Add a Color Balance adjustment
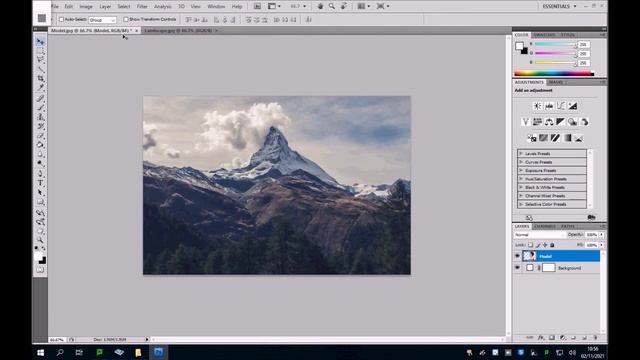This screenshot has height=360, width=640. tap(549, 122)
